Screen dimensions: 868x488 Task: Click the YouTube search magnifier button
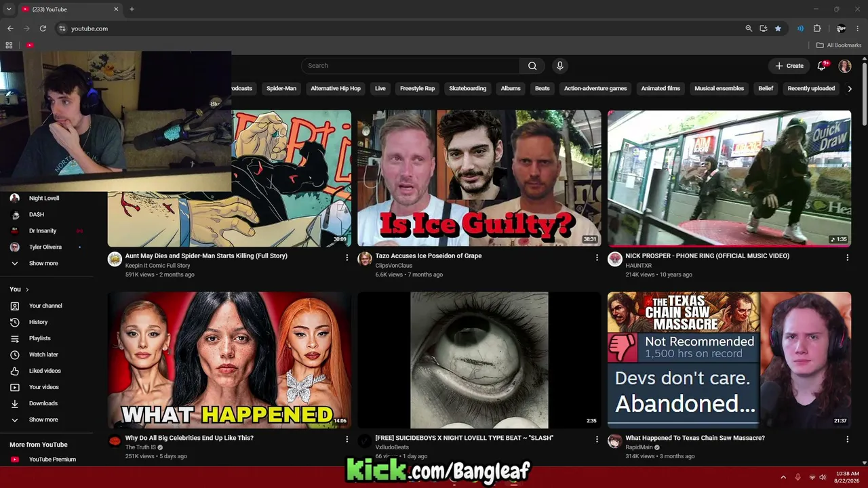532,66
